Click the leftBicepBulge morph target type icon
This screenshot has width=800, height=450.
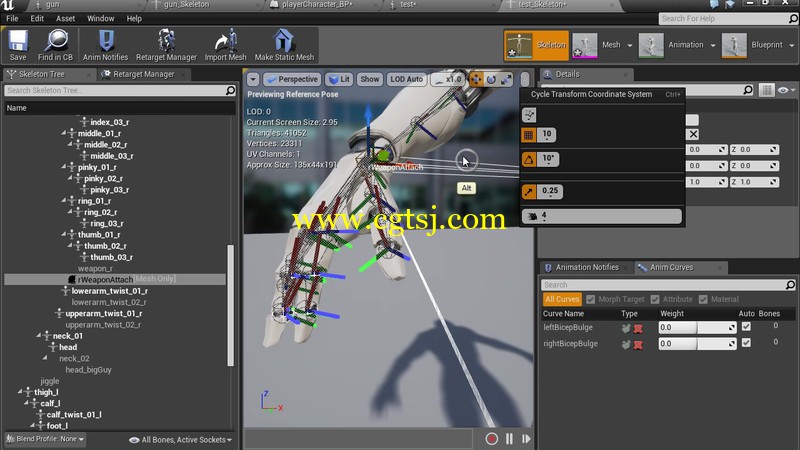626,328
